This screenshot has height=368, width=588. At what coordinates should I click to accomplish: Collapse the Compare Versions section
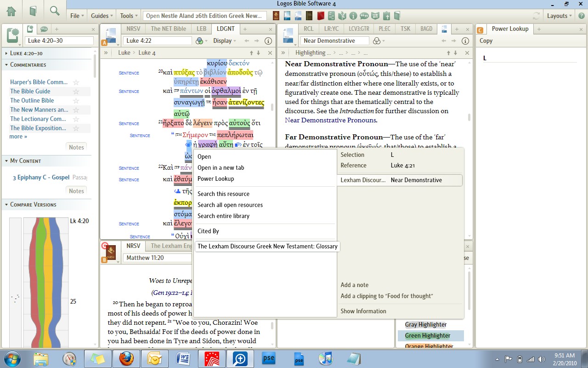(6, 204)
